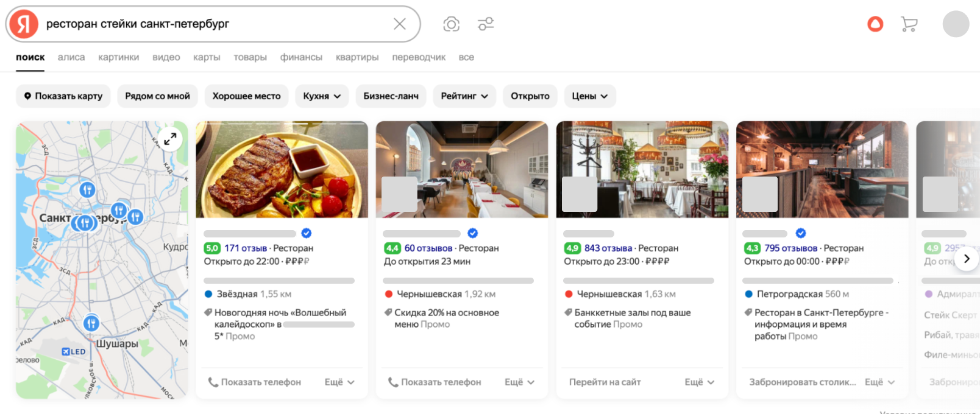Click next arrow in restaurant carousel
Image resolution: width=980 pixels, height=414 pixels.
click(967, 259)
